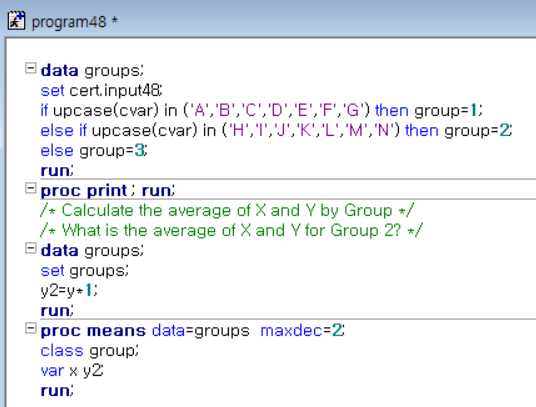Click the final run statement
The height and width of the screenshot is (407, 536).
pyautogui.click(x=57, y=391)
